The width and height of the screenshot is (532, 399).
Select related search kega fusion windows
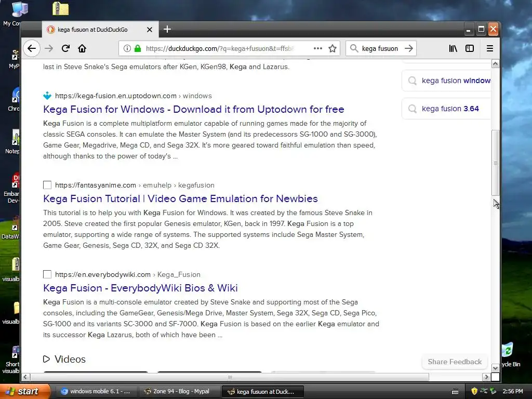(446, 81)
